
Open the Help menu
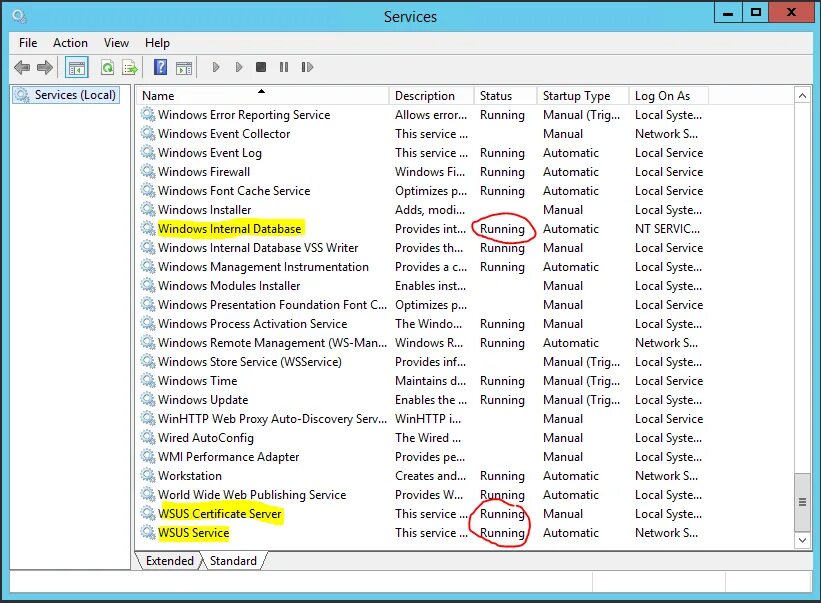[x=157, y=43]
